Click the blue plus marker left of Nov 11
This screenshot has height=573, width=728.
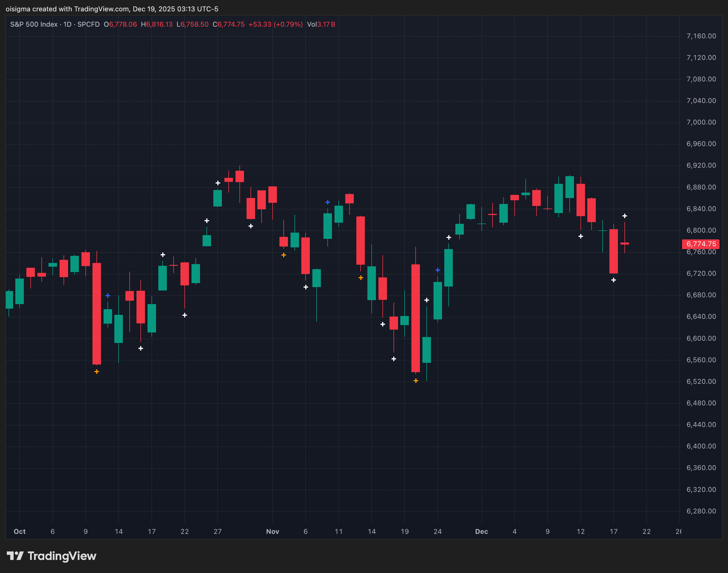click(327, 202)
